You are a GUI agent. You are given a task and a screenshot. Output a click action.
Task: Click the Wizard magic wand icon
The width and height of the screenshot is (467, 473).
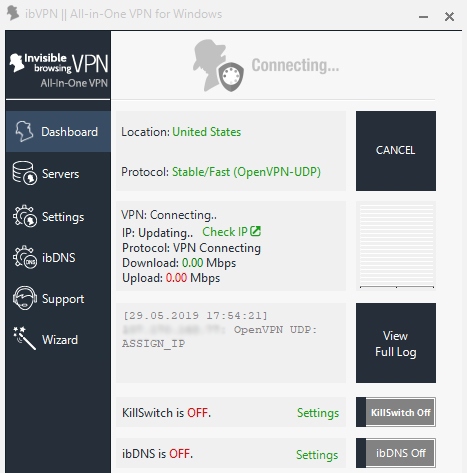tap(24, 338)
